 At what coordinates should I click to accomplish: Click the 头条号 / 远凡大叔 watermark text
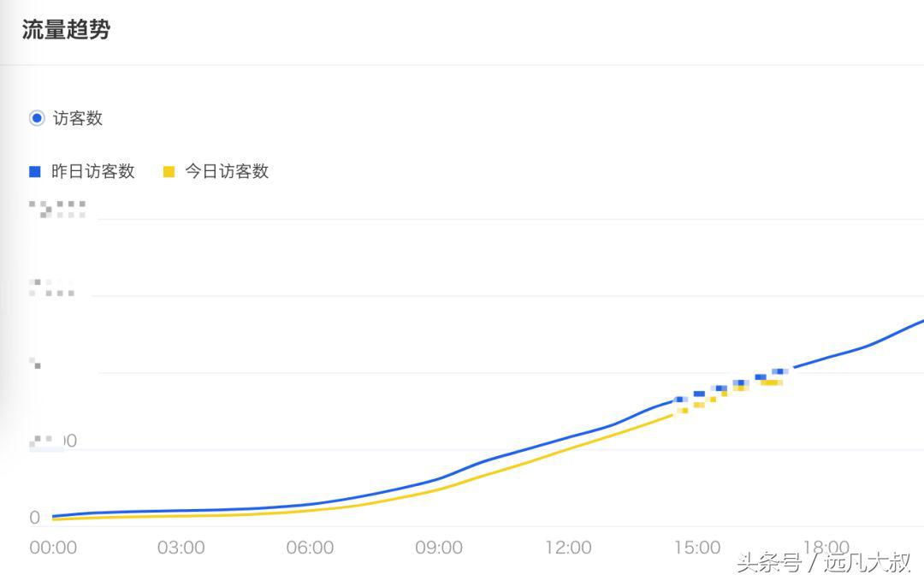click(x=823, y=562)
